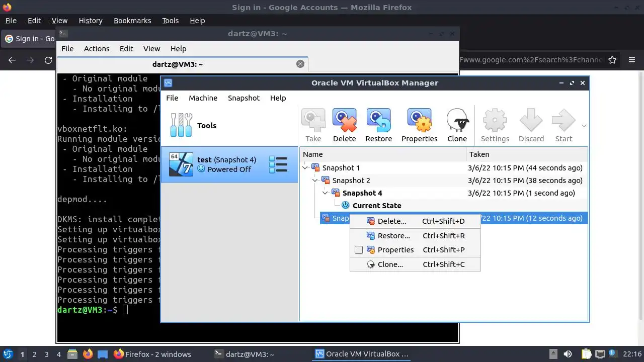This screenshot has width=644, height=362.
Task: Click the Start arrow toolbar icon
Action: point(563,125)
